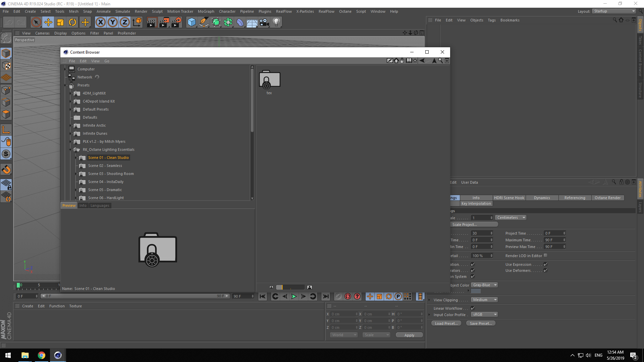Switch to Info tab in Content Browser
644x362 pixels.
[x=83, y=205]
